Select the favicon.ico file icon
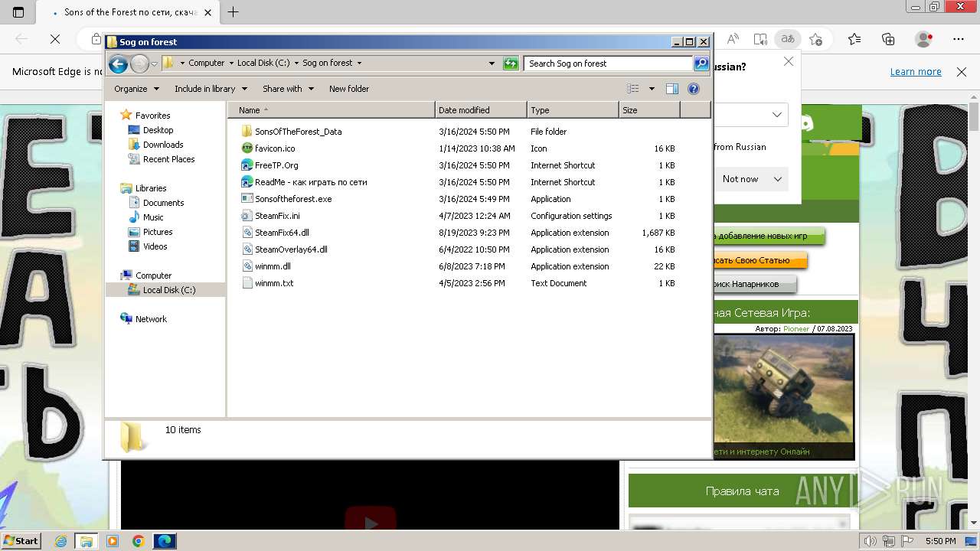Image resolution: width=980 pixels, height=551 pixels. [x=247, y=148]
